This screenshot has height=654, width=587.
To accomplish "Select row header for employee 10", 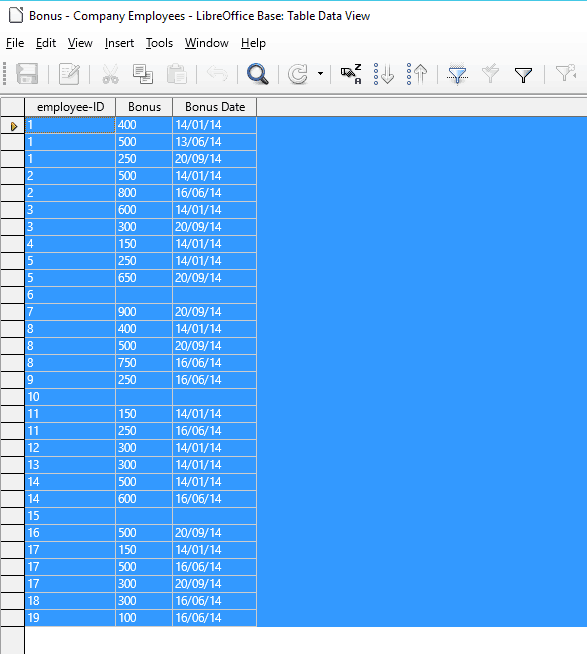I will (12, 397).
